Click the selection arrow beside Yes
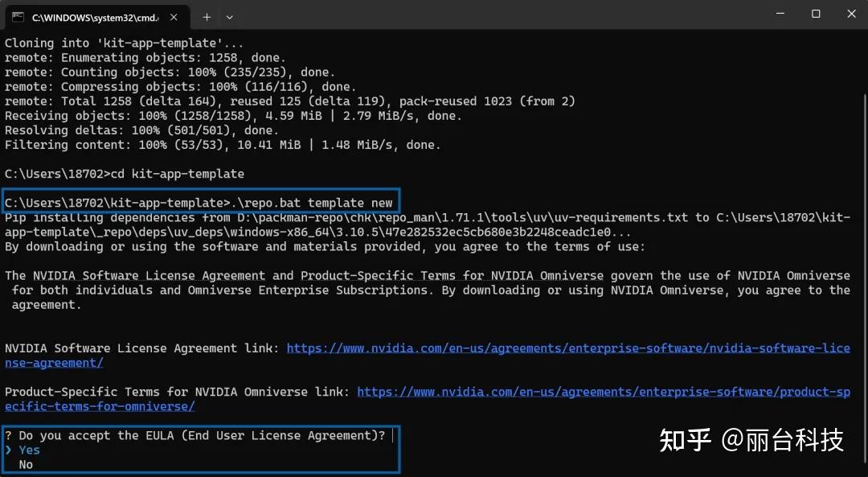The height and width of the screenshot is (477, 868). [x=9, y=450]
